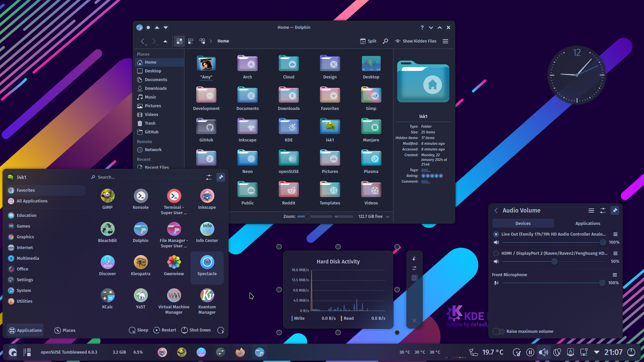The width and height of the screenshot is (644, 362).
Task: Open the Arch folder in Dolphin
Action: coord(248,67)
